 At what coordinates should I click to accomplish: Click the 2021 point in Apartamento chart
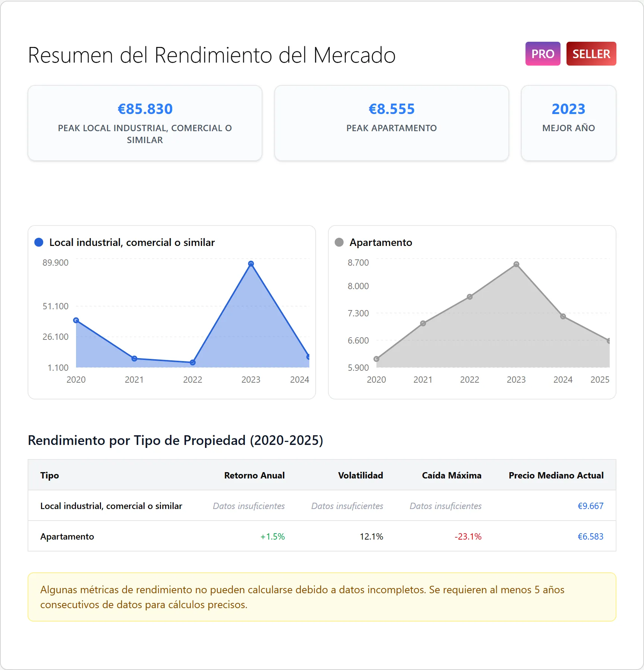[x=423, y=323]
